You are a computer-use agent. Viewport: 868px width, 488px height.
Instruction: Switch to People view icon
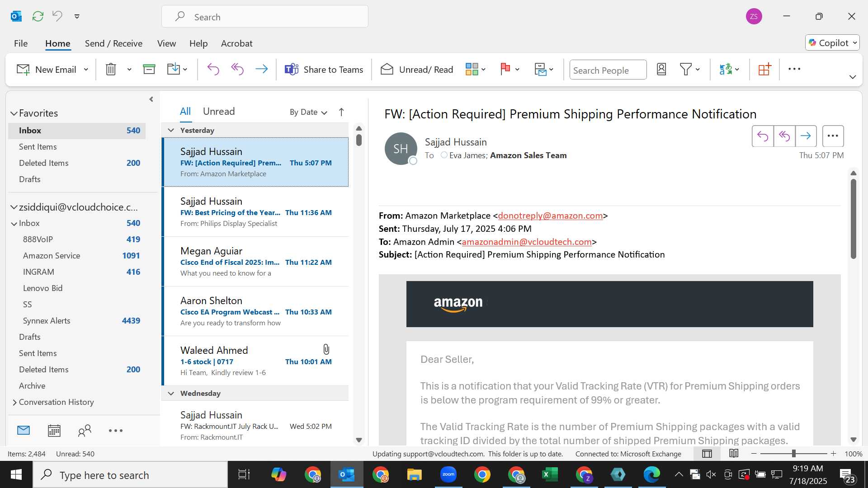pyautogui.click(x=85, y=431)
